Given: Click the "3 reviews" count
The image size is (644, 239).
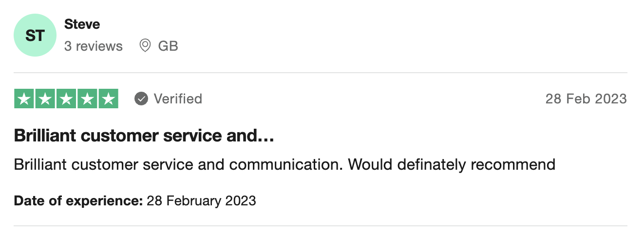Looking at the screenshot, I should [93, 46].
